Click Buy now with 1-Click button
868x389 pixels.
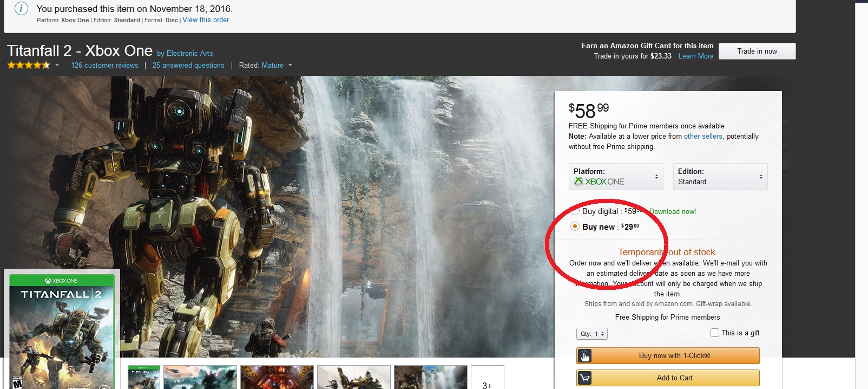pos(668,356)
